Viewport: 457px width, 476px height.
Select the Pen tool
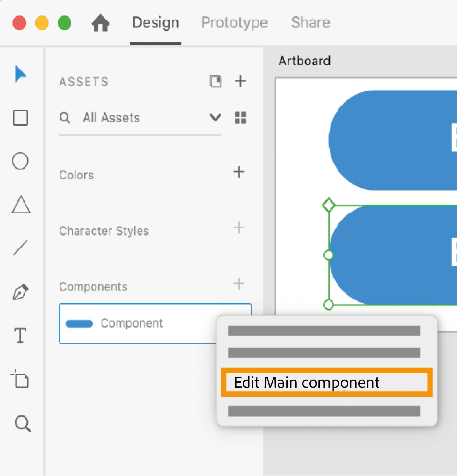coord(20,292)
